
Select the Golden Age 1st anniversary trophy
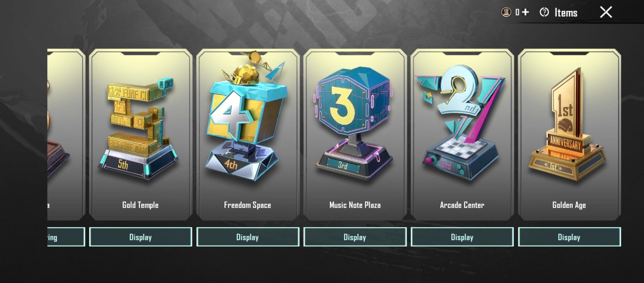(x=569, y=135)
